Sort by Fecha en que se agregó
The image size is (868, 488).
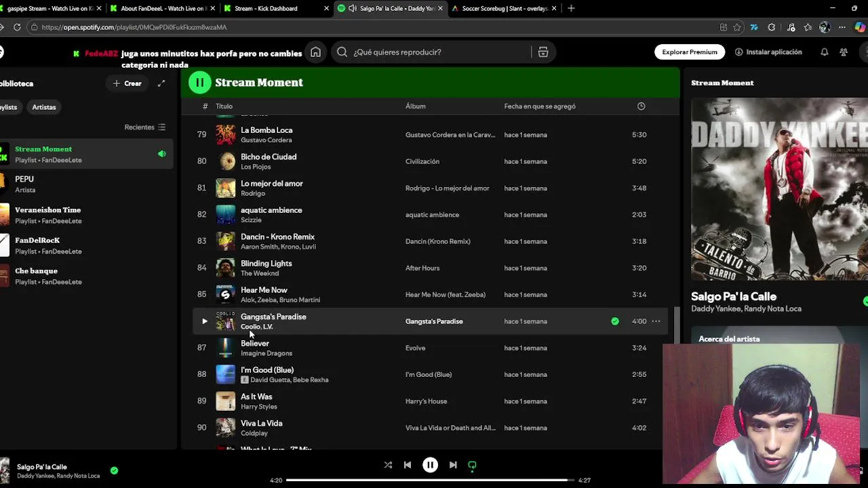click(540, 106)
